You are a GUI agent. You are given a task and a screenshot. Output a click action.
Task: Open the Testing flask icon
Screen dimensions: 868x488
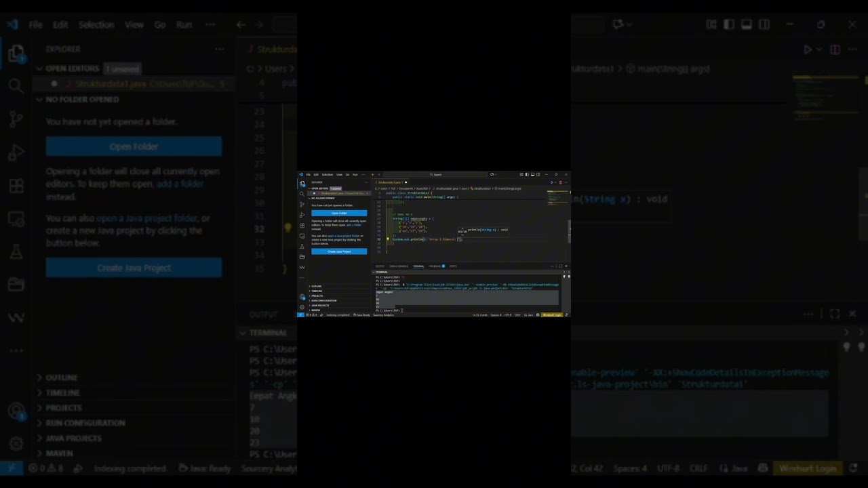pyautogui.click(x=302, y=246)
